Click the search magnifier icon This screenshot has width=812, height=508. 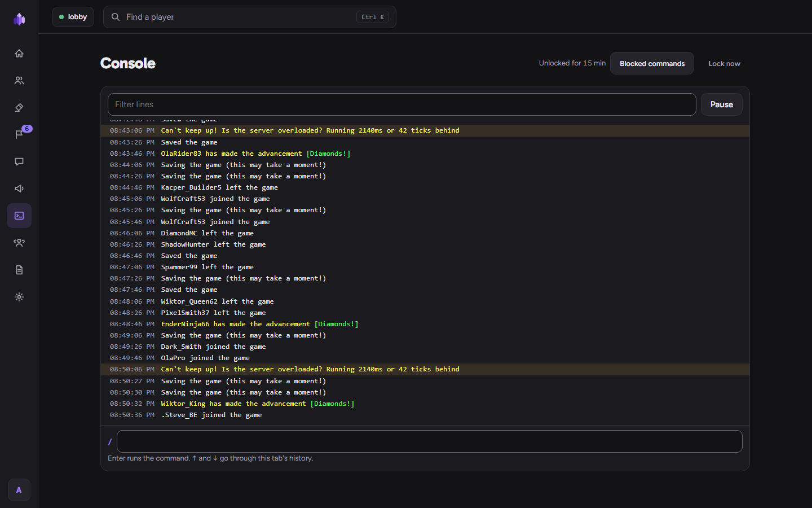(x=116, y=17)
